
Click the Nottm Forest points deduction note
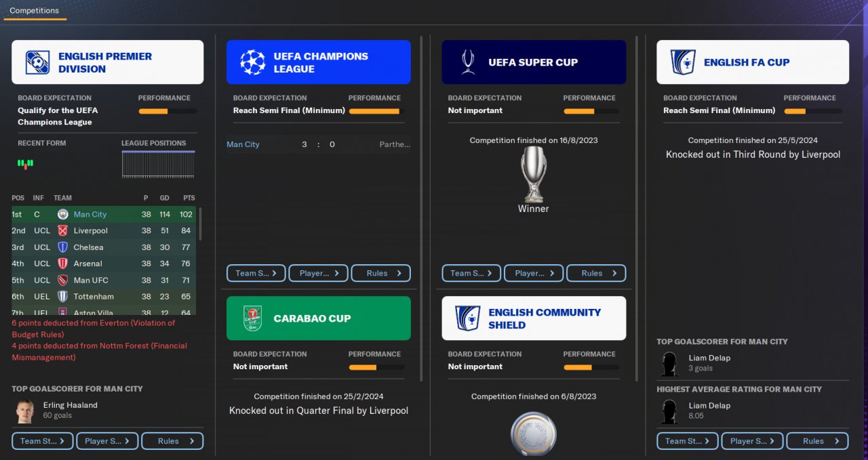coord(99,352)
